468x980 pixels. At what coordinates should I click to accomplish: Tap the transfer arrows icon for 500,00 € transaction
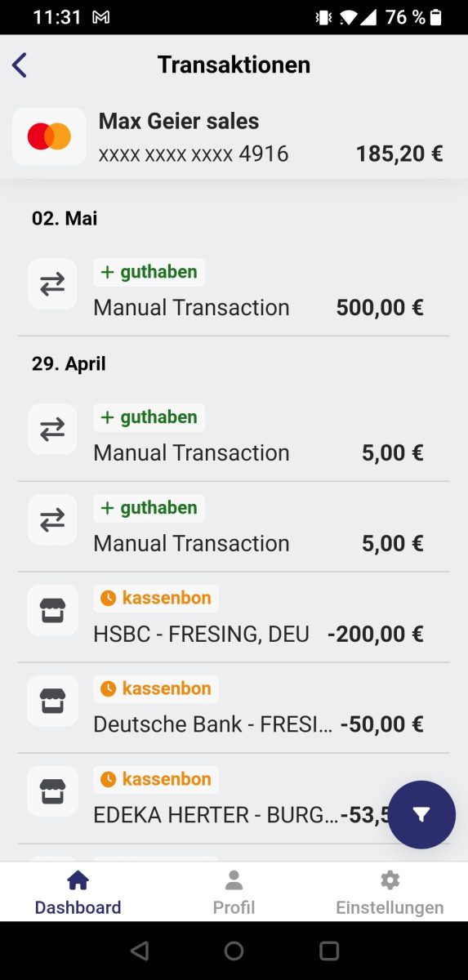tap(52, 284)
